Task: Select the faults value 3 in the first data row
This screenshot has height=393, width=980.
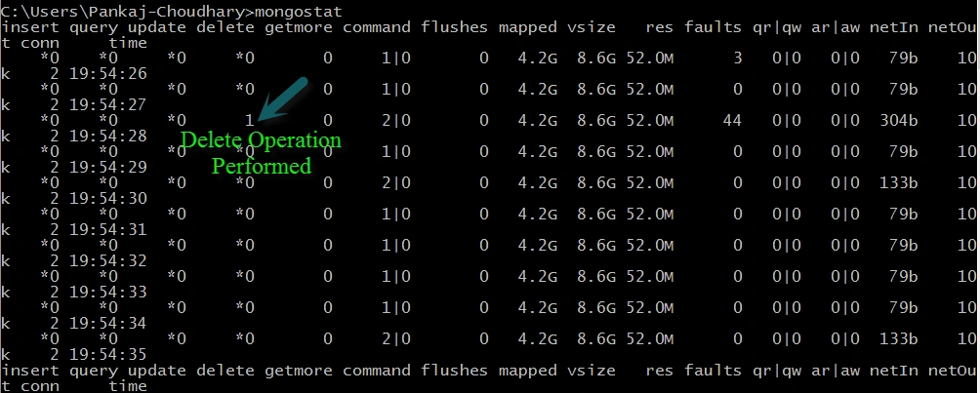Action: pyautogui.click(x=738, y=59)
